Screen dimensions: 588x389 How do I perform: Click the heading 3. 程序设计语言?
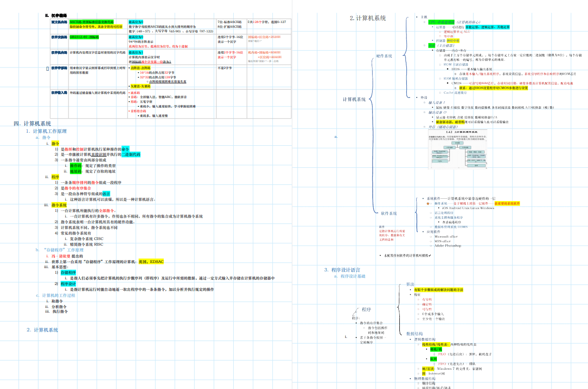coord(343,270)
